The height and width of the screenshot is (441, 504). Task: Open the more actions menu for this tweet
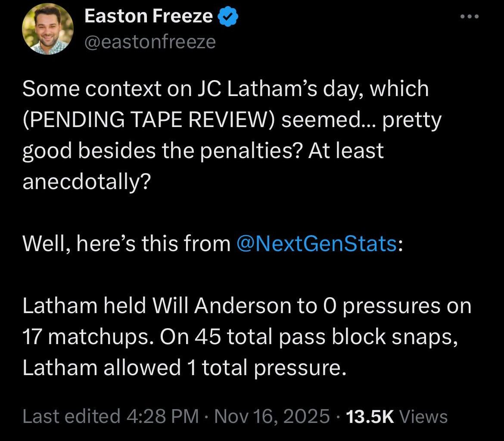[469, 16]
